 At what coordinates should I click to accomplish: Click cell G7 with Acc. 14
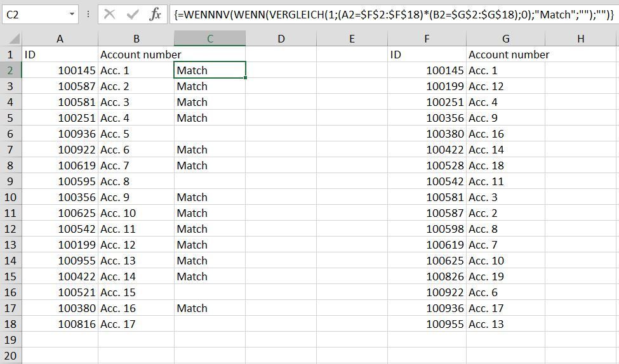tap(506, 150)
